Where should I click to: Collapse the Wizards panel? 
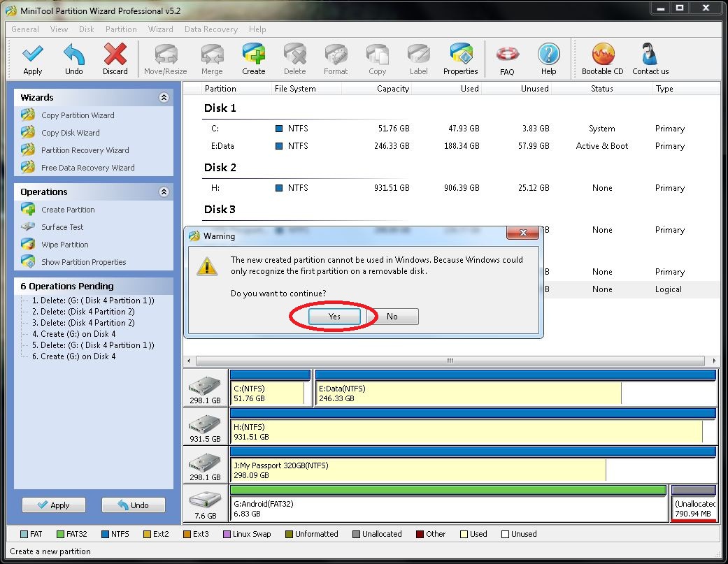(x=164, y=97)
